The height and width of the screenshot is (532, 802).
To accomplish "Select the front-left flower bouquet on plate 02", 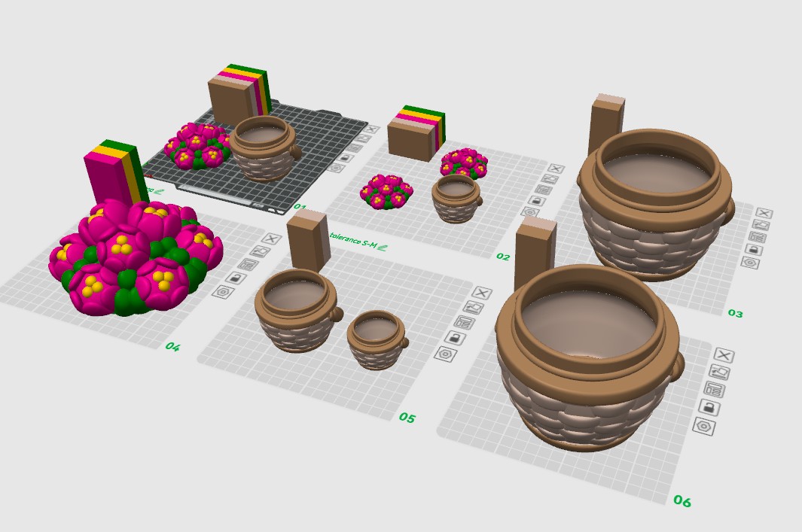I will pyautogui.click(x=386, y=192).
